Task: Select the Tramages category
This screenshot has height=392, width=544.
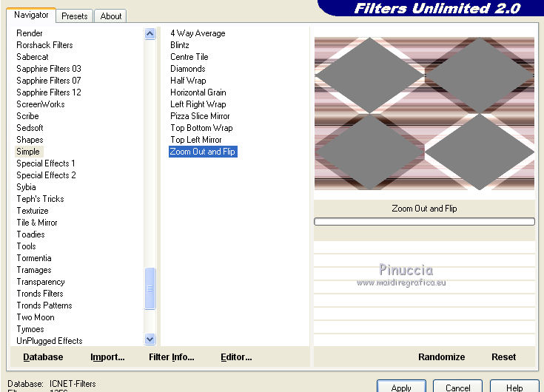Action: tap(33, 270)
